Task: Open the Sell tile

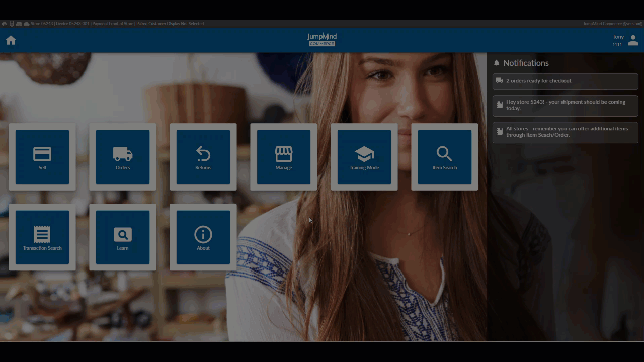Action: [42, 157]
